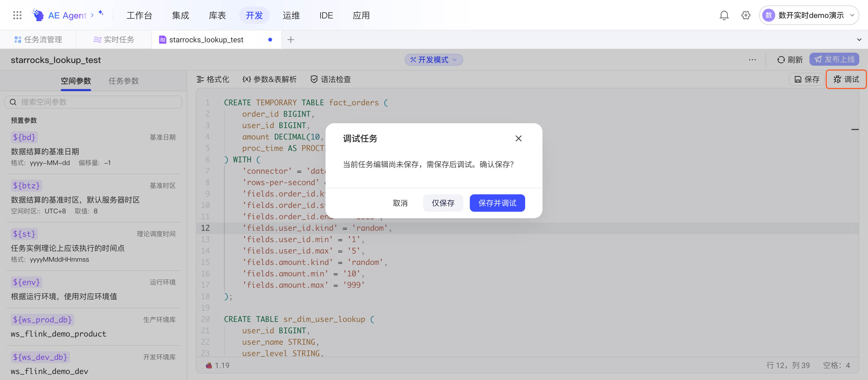Screen dimensions: 868x380
Task: Switch to 工作台 menu
Action: [x=139, y=15]
